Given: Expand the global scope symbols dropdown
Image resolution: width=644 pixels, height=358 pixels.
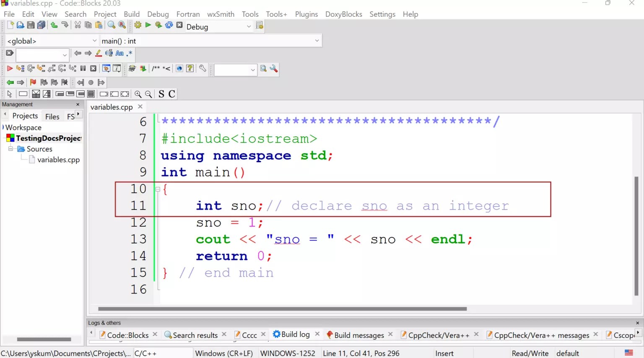Looking at the screenshot, I should 94,41.
